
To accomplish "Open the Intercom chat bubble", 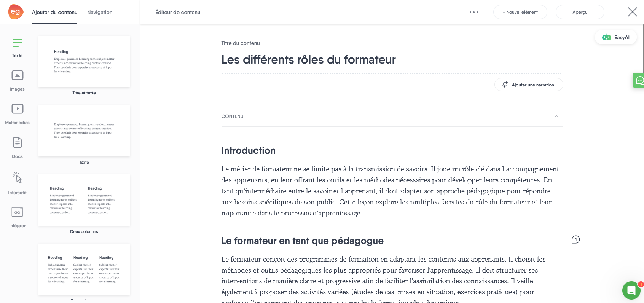I will (631, 290).
